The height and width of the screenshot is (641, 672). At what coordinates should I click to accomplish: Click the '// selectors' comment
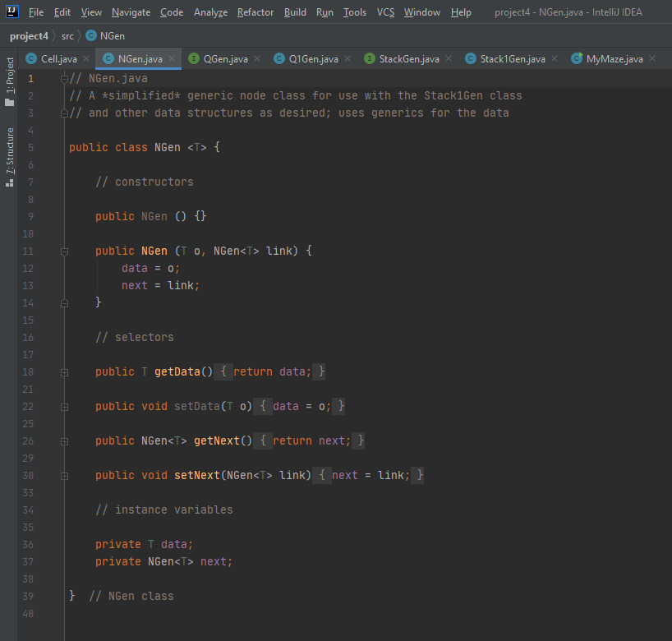click(x=135, y=338)
